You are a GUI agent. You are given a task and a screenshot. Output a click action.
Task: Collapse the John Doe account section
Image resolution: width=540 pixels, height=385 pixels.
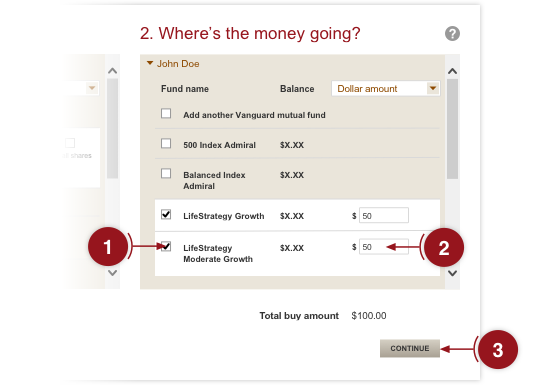coord(173,64)
